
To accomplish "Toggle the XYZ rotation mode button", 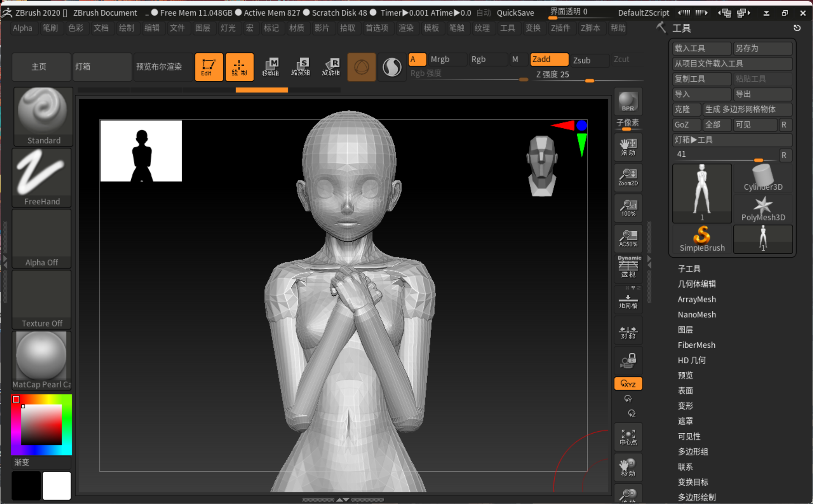I will 628,384.
